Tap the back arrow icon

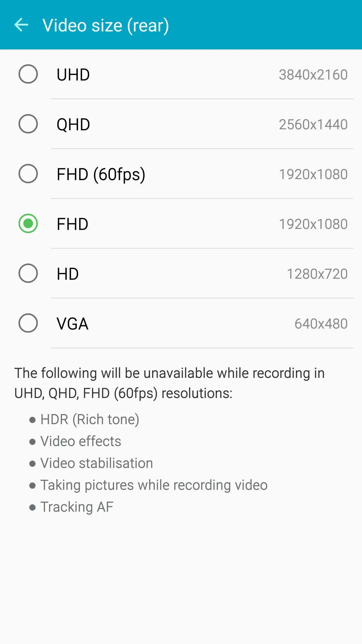click(21, 25)
